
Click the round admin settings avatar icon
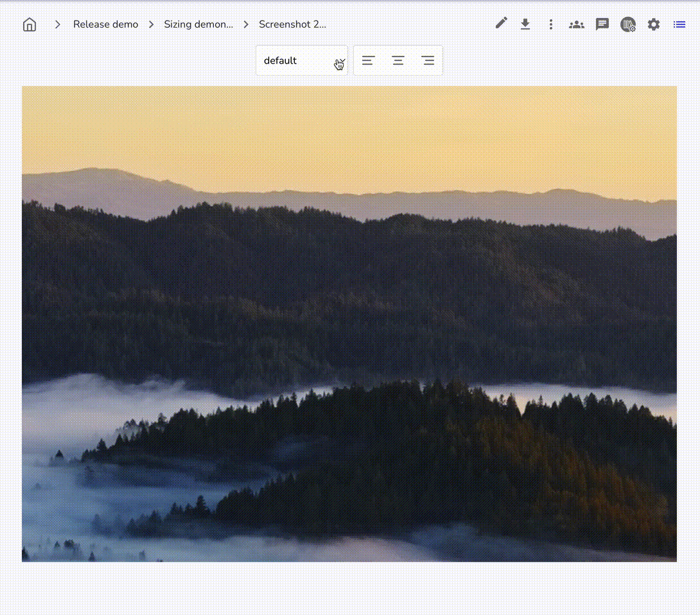click(x=628, y=24)
